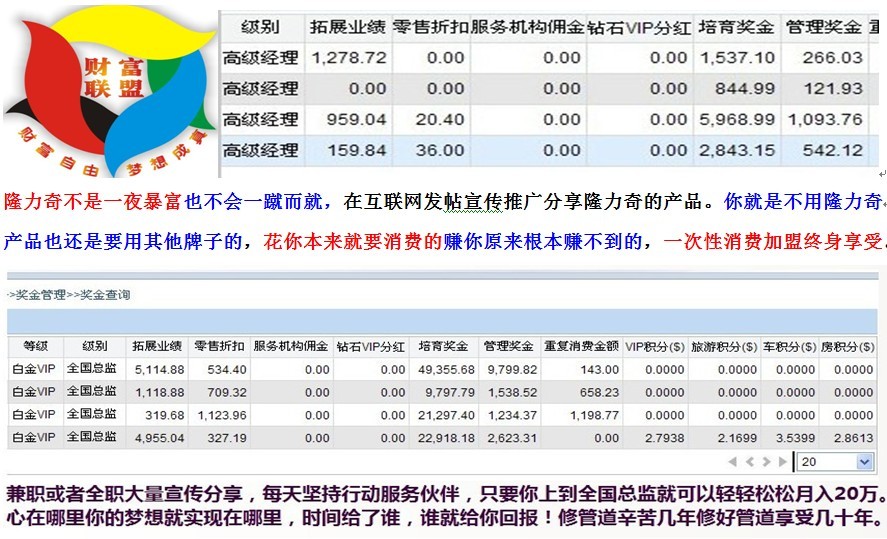This screenshot has width=887, height=539.
Task: Select the 21,297.40 cell
Action: (444, 415)
